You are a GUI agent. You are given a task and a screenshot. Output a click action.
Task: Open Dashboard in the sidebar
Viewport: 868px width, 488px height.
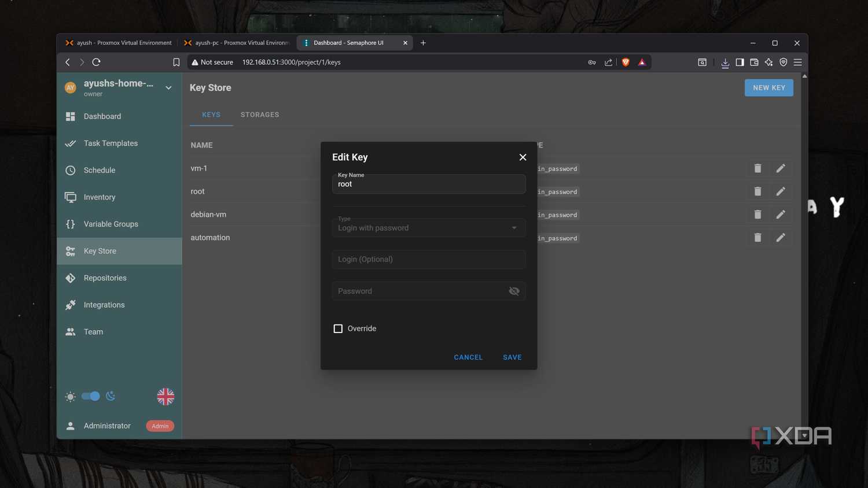pos(119,116)
